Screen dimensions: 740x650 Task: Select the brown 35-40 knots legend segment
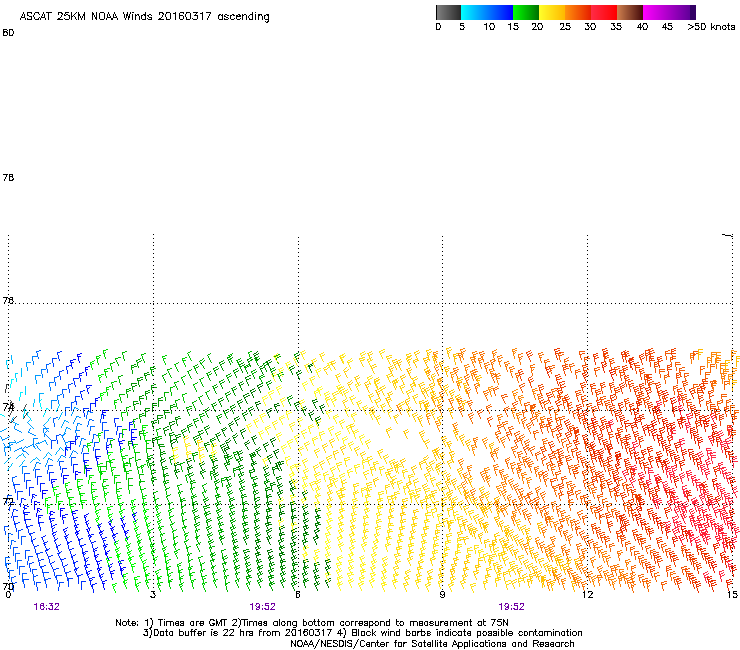630,12
